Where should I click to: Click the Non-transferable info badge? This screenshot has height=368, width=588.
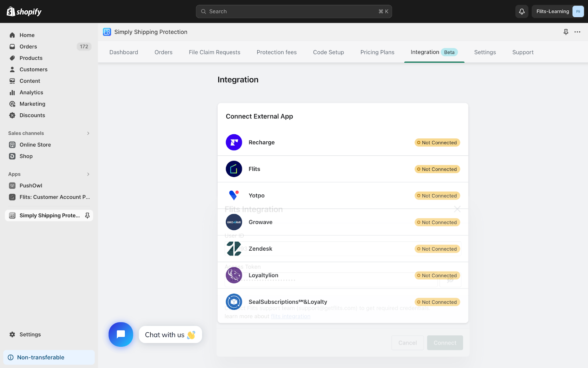pyautogui.click(x=49, y=357)
